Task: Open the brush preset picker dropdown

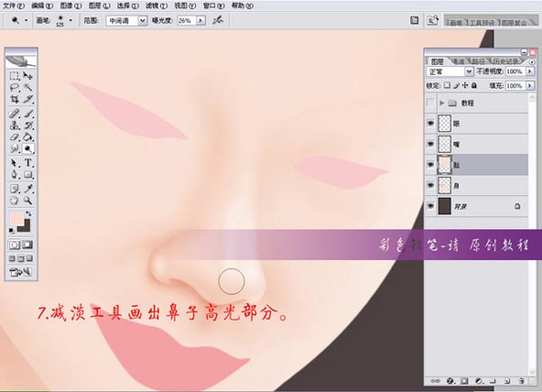Action: [x=70, y=21]
